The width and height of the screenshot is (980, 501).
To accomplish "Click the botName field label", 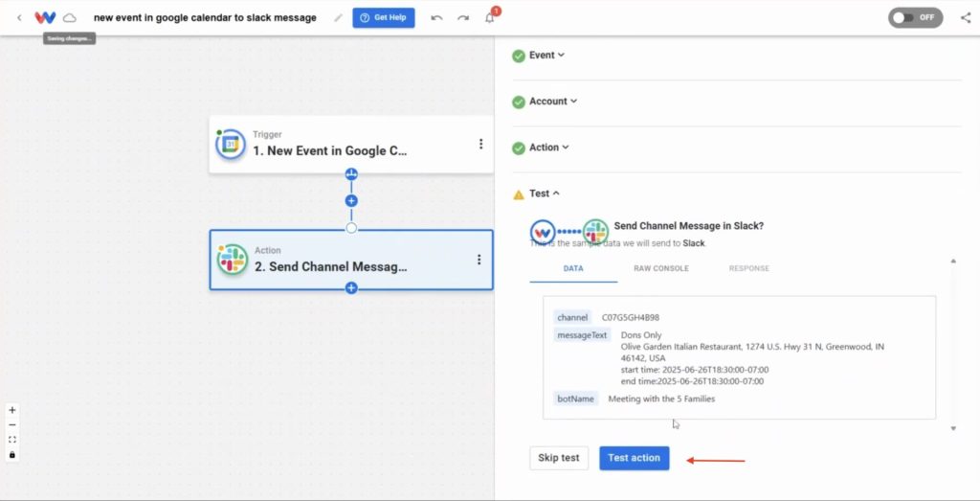I will pos(575,399).
